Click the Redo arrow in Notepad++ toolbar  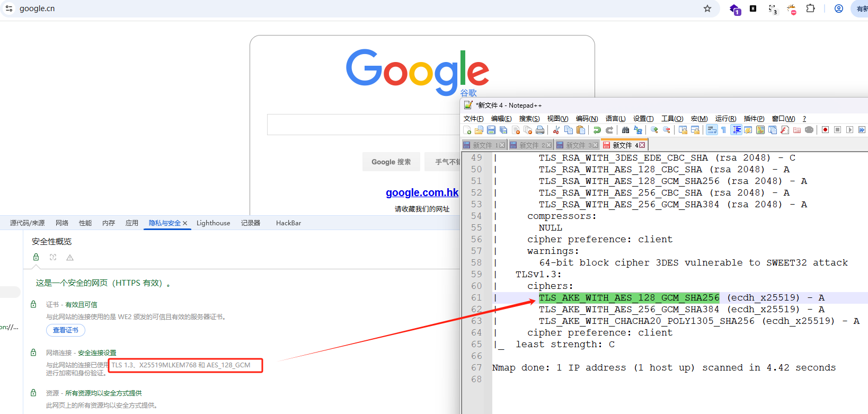click(x=609, y=130)
